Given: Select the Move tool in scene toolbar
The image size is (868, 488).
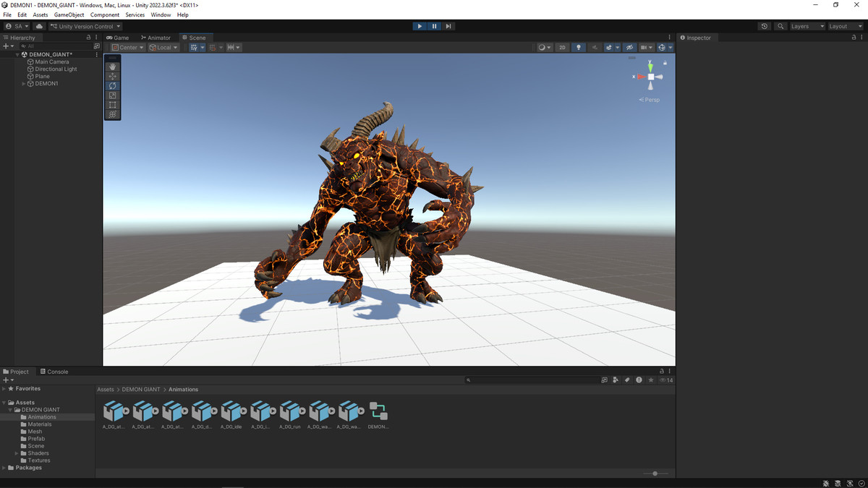Looking at the screenshot, I should click(x=112, y=76).
